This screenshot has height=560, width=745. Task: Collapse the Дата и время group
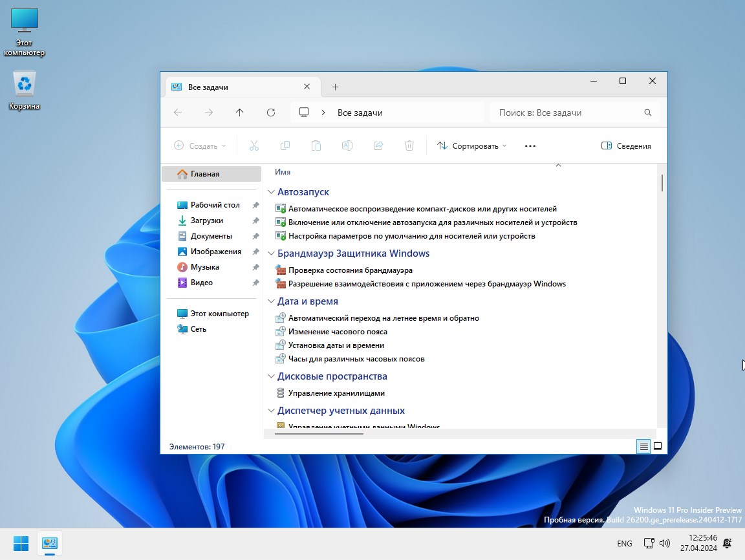pyautogui.click(x=271, y=301)
